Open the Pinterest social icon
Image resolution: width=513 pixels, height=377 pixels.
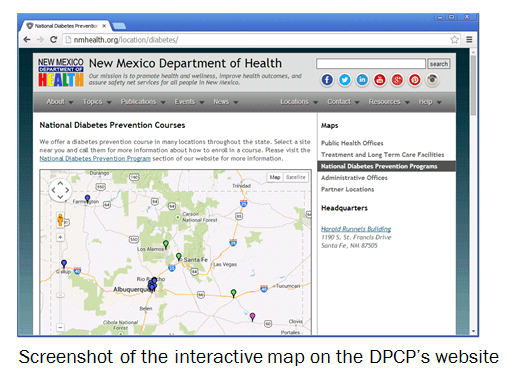pyautogui.click(x=415, y=80)
